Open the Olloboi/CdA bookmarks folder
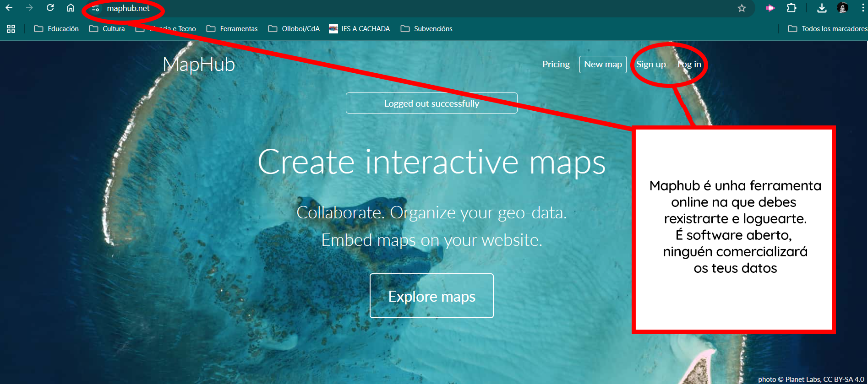The height and width of the screenshot is (385, 868). pyautogui.click(x=294, y=29)
